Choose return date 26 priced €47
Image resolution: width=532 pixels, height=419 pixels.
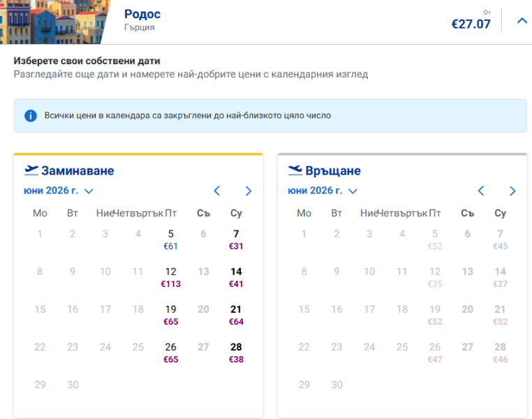click(435, 353)
